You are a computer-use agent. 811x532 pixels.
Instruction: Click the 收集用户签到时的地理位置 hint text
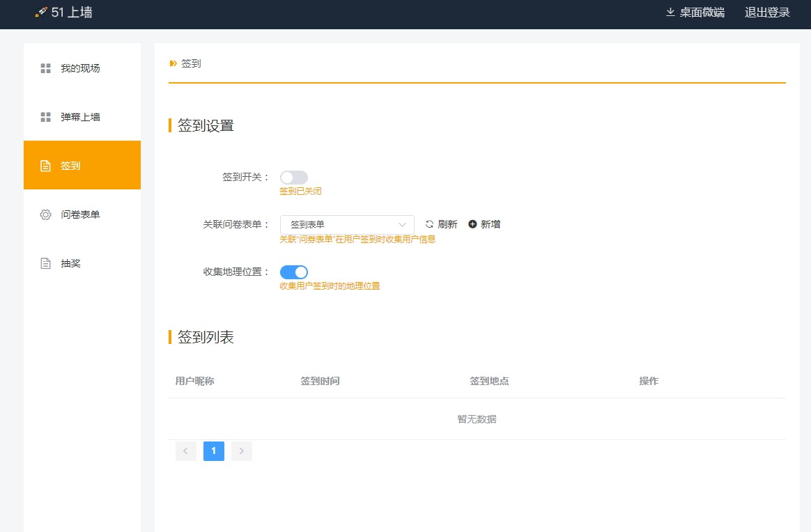[x=330, y=286]
